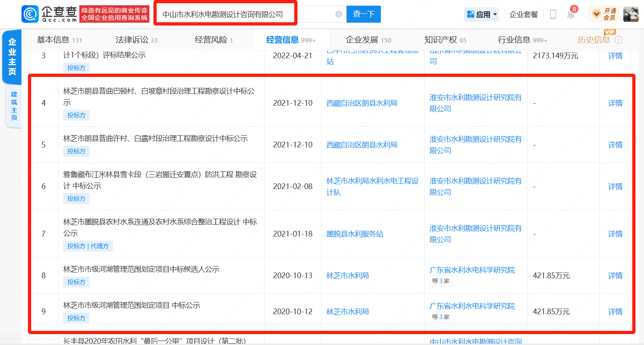Select the 建筑主页 side tab
The width and height of the screenshot is (644, 345).
pyautogui.click(x=14, y=106)
